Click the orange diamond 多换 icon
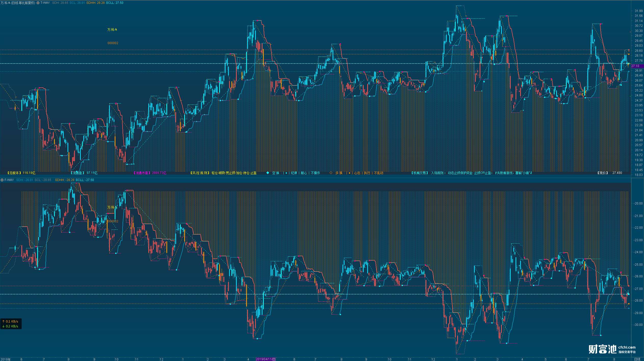 331,173
